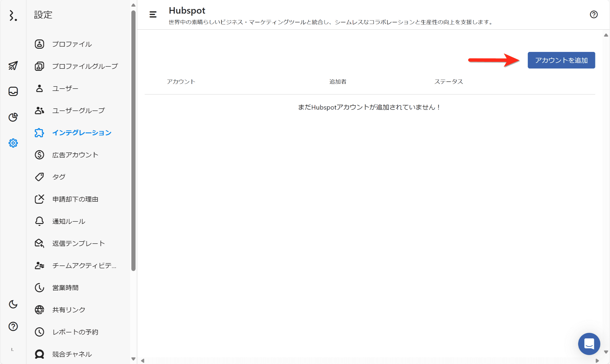Open the chat support bubble

coord(589,344)
